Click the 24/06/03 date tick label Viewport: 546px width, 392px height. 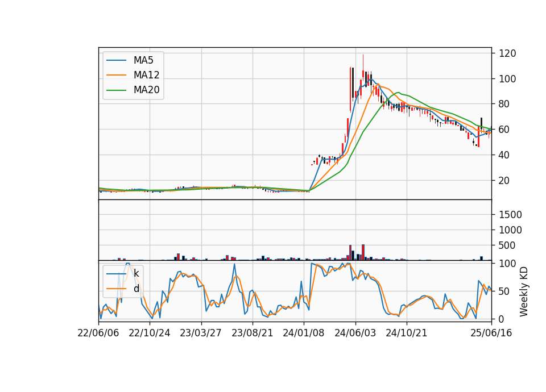355,333
